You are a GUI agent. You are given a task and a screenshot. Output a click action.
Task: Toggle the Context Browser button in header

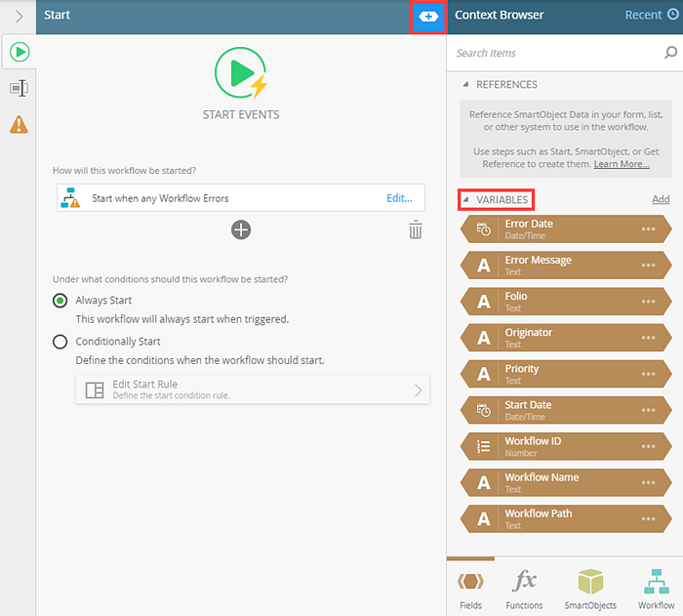pyautogui.click(x=428, y=17)
